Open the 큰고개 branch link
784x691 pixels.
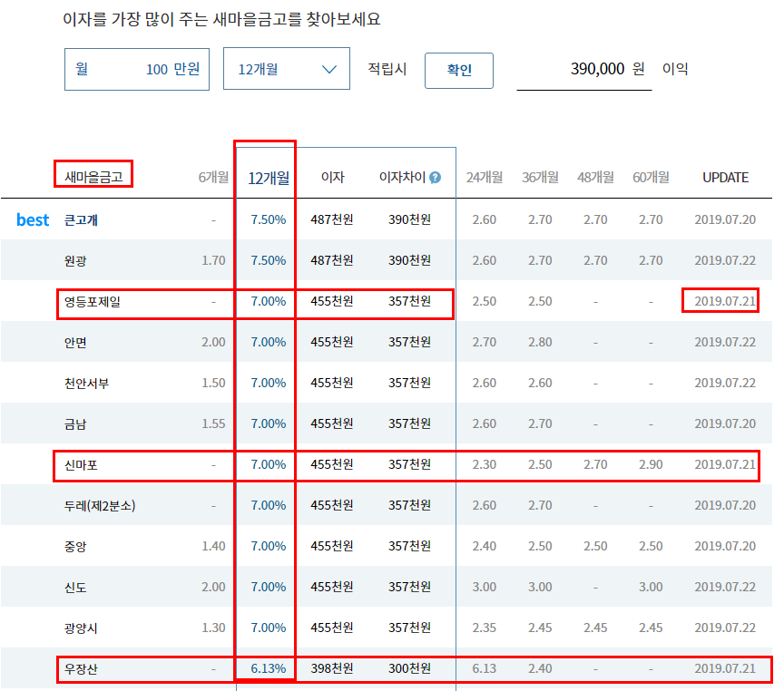(x=81, y=219)
